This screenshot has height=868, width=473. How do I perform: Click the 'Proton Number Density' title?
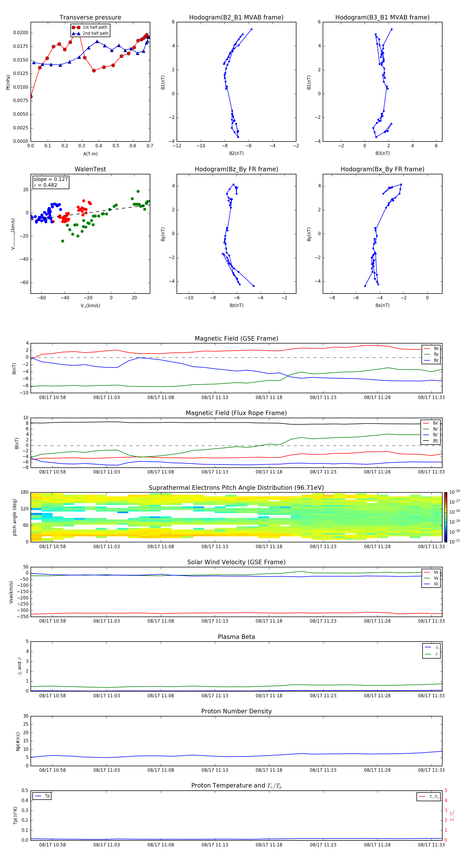click(x=236, y=711)
